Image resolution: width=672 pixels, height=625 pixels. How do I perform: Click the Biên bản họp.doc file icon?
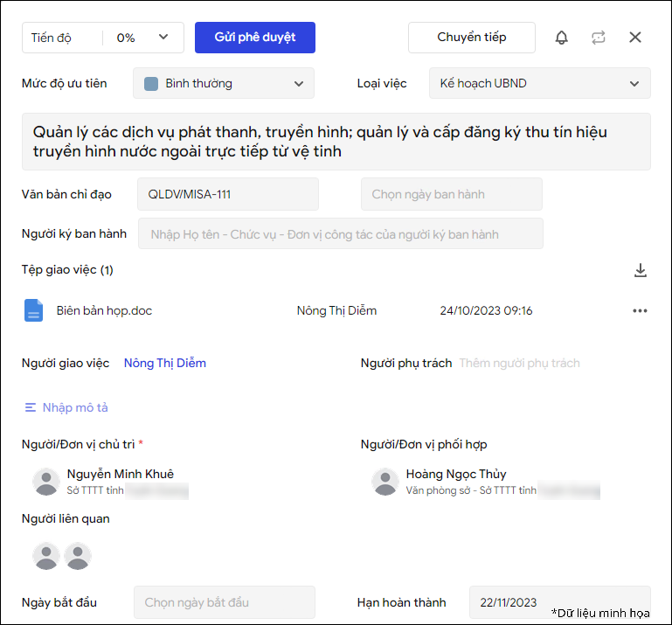click(x=33, y=310)
